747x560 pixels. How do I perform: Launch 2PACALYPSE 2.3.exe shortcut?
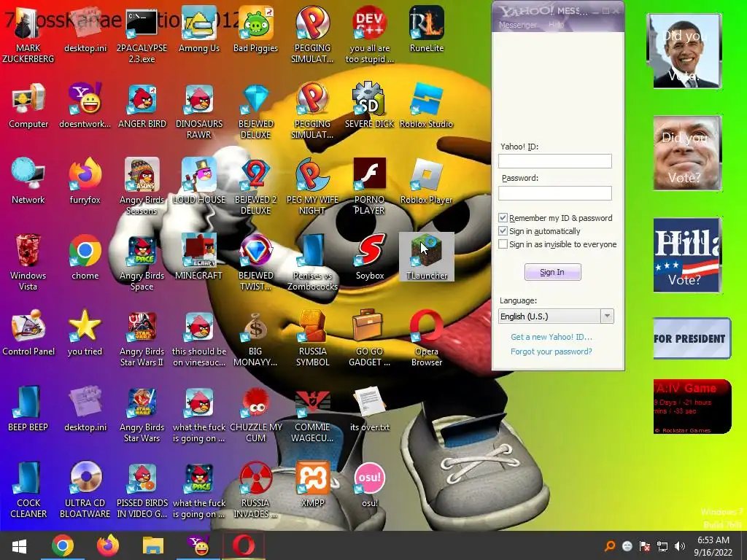[x=142, y=36]
